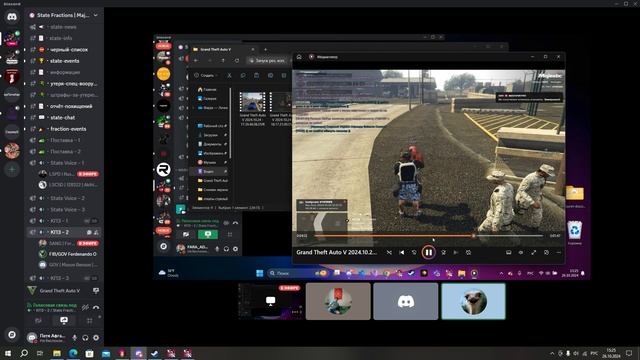
Task: Open Windows Start menu on taskbar
Action: click(x=7, y=353)
